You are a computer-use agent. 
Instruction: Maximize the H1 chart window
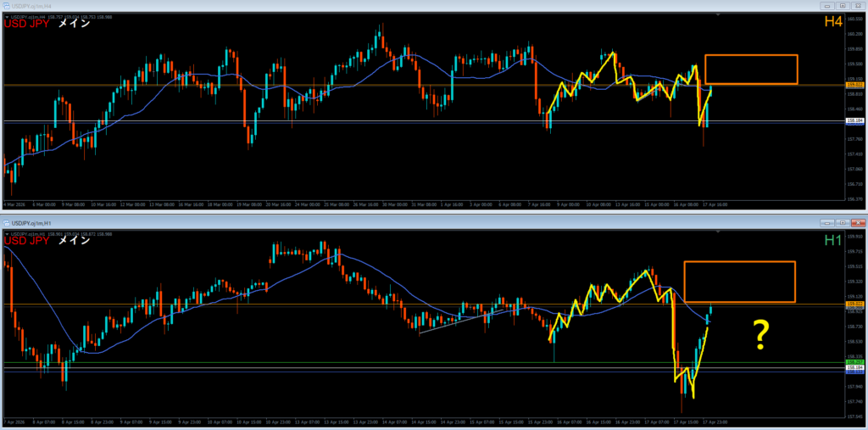point(843,222)
